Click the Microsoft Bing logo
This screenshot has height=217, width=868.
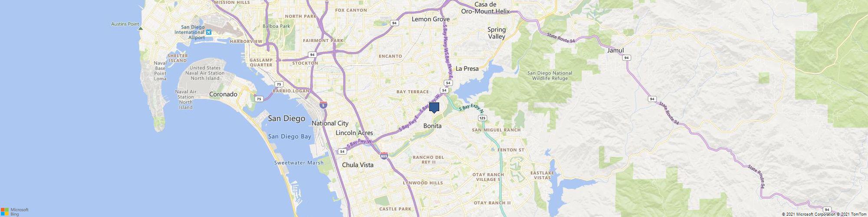pos(14,212)
